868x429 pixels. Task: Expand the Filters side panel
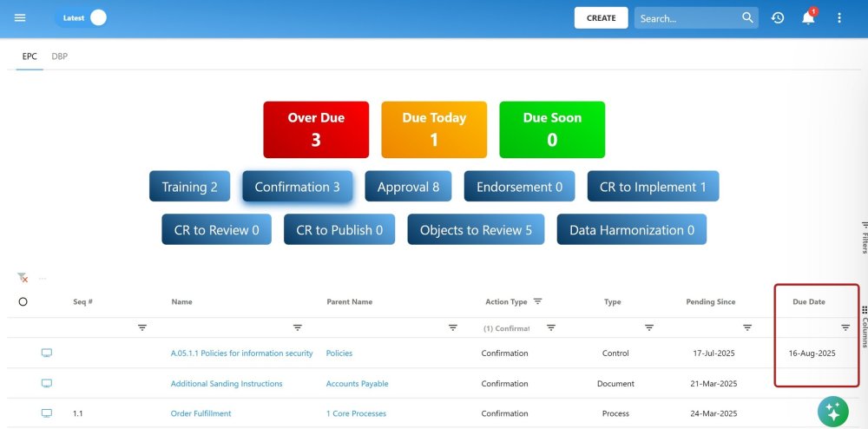[x=865, y=237]
